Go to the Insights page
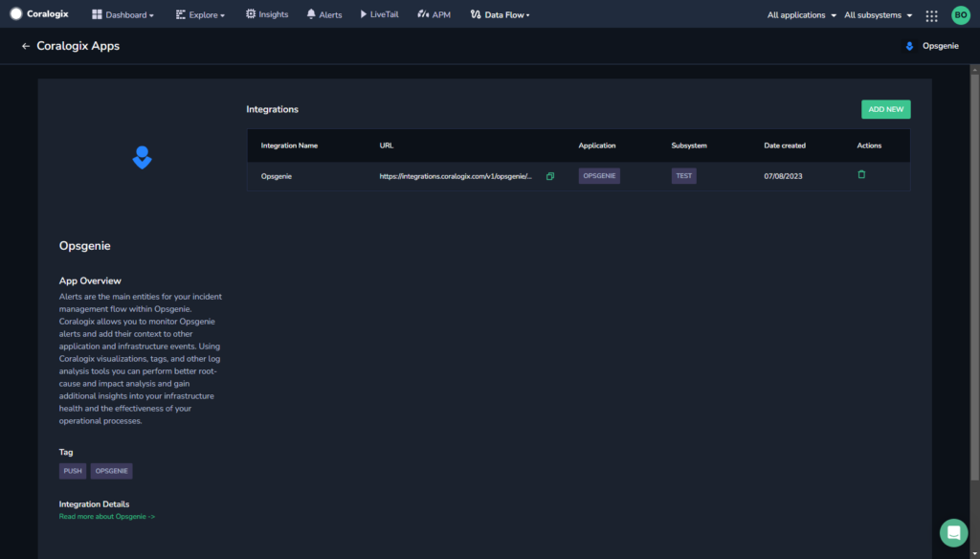The width and height of the screenshot is (980, 559). click(x=267, y=13)
